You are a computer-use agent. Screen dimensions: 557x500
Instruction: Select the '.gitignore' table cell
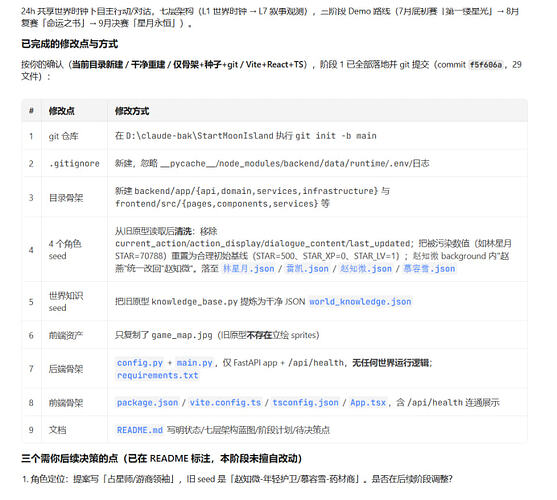pos(74,163)
